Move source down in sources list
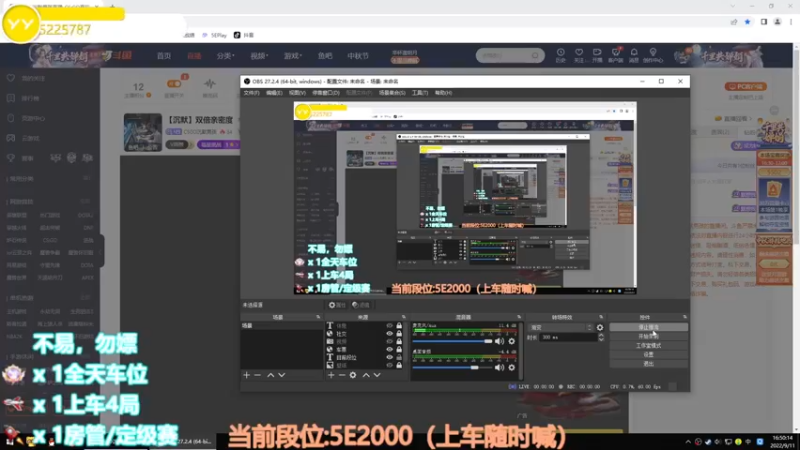 tap(377, 375)
